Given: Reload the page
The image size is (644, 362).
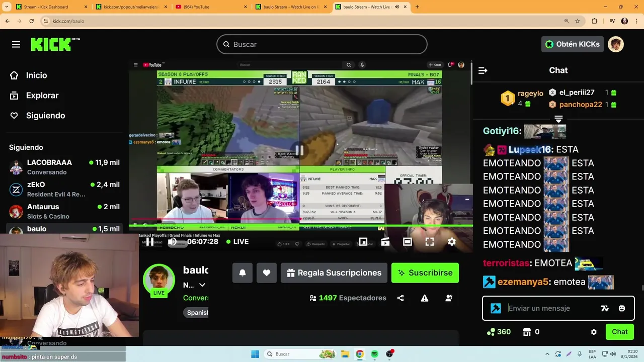Looking at the screenshot, I should [31, 21].
